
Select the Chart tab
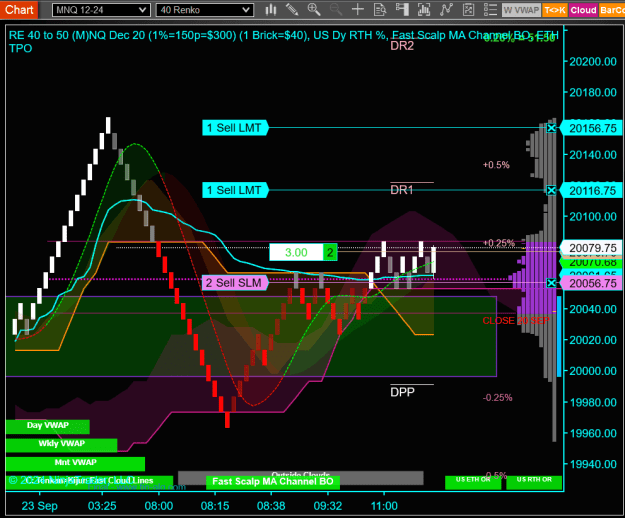pos(19,9)
